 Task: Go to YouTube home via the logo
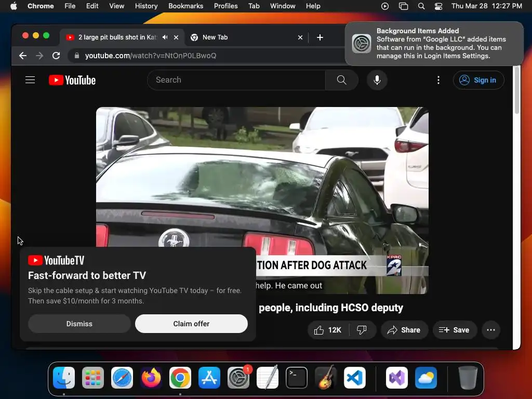pos(72,80)
